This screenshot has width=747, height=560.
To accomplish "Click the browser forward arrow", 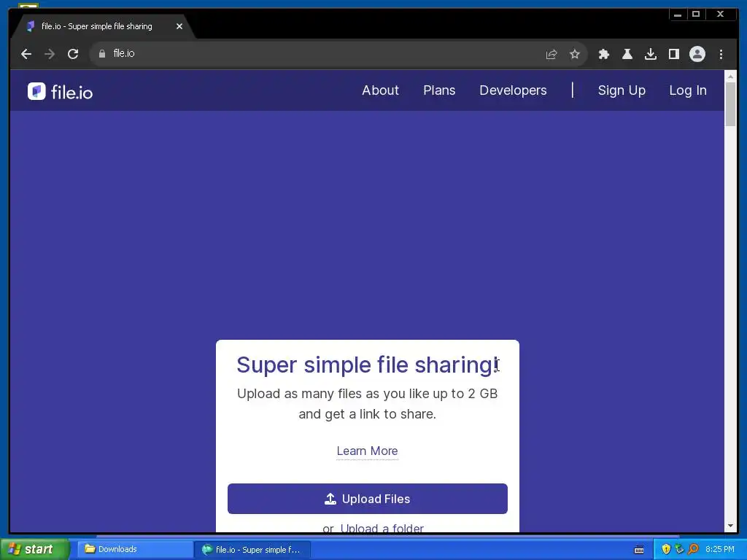I will (x=50, y=54).
